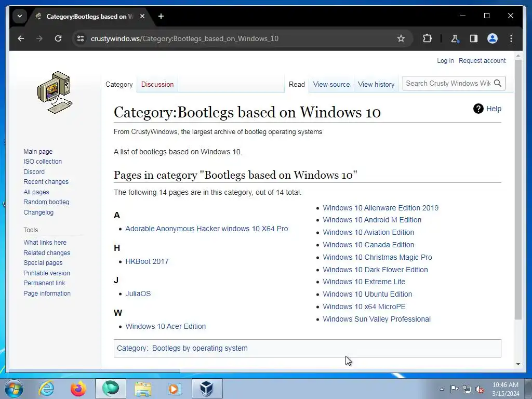This screenshot has height=399, width=532.
Task: Open Windows 10 Alienware Edition 2019
Action: (381, 208)
